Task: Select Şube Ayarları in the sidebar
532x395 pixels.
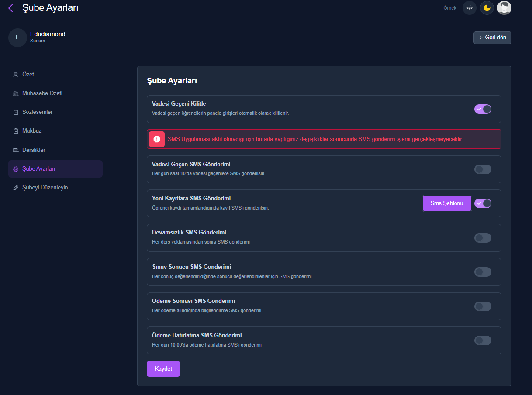Action: 55,169
